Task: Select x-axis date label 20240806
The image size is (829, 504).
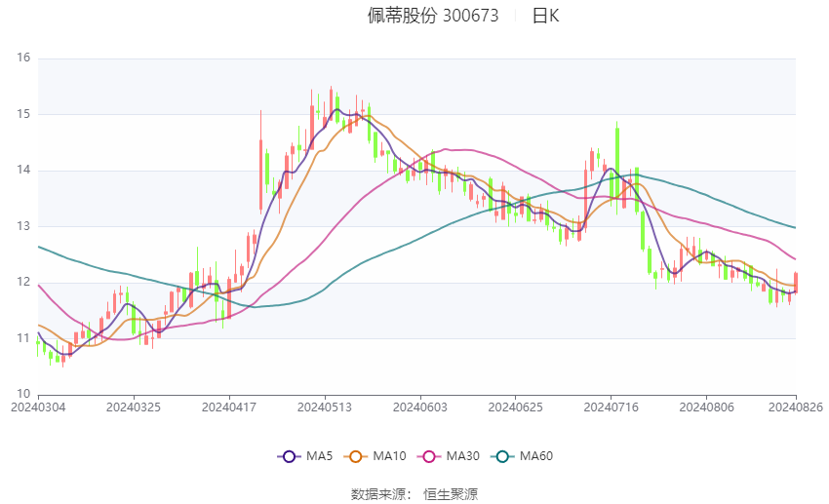Action: click(x=706, y=407)
